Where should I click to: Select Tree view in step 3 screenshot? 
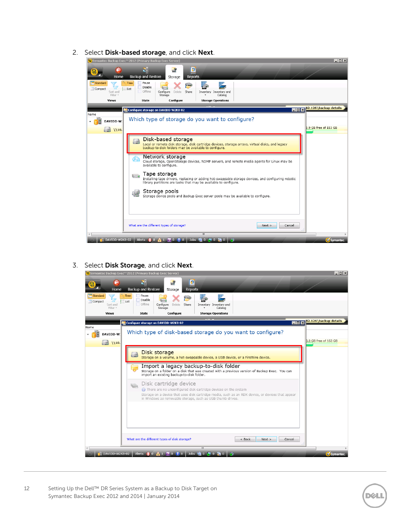[126, 296]
